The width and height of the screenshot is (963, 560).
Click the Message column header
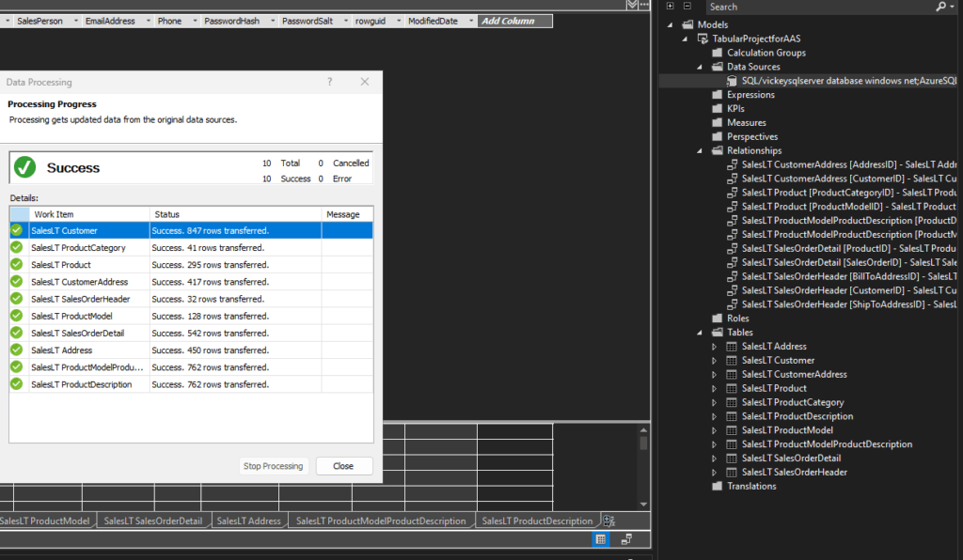point(347,214)
